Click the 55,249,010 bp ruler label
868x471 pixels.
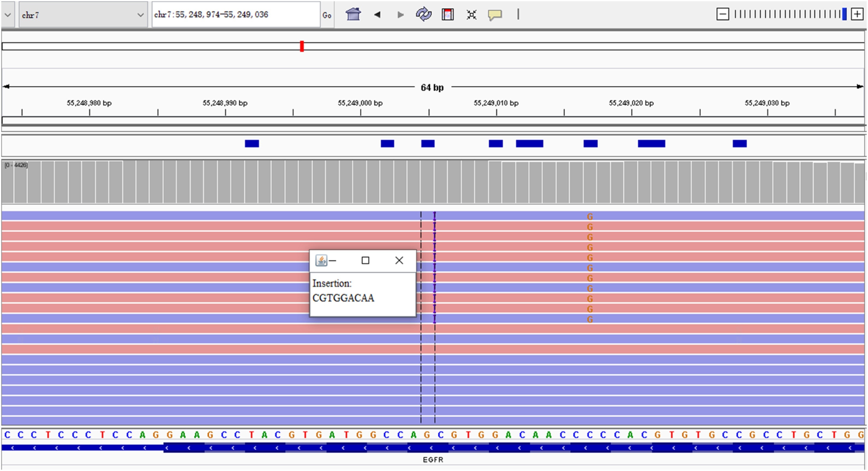coord(496,103)
